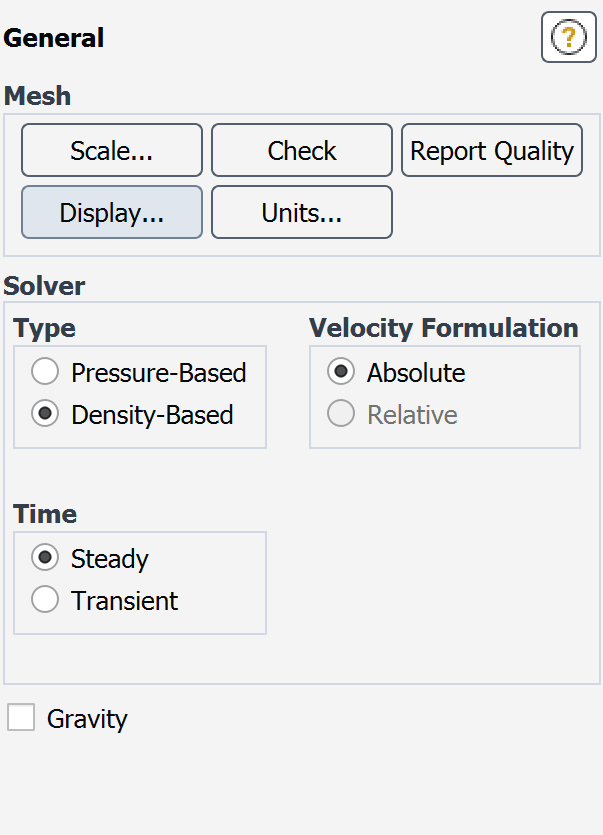Screen dimensions: 603x835
Task: Click the General panel title
Action: click(x=54, y=39)
